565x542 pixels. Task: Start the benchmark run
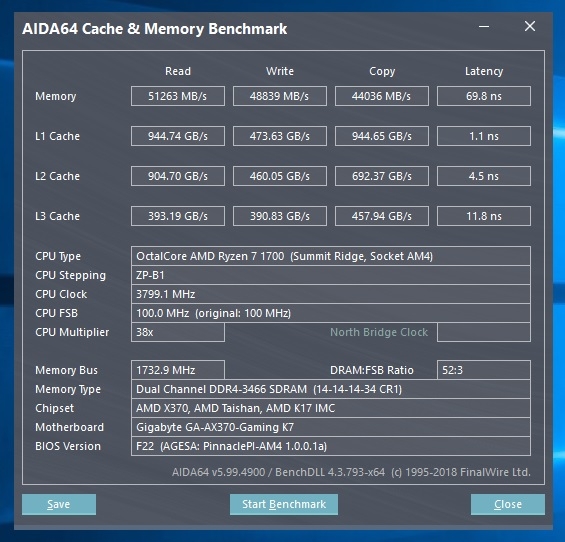click(x=284, y=504)
